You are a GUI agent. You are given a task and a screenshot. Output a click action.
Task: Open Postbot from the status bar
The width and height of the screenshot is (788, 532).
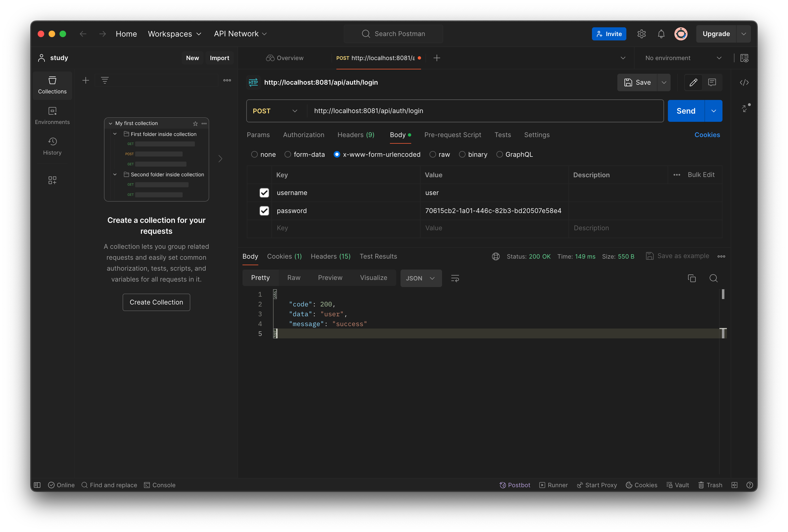pyautogui.click(x=515, y=485)
